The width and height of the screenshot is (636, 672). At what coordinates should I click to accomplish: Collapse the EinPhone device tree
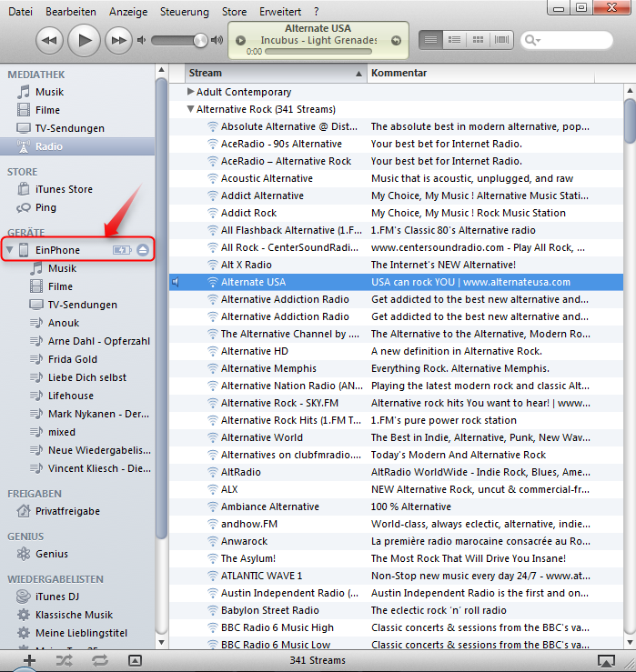(x=10, y=250)
